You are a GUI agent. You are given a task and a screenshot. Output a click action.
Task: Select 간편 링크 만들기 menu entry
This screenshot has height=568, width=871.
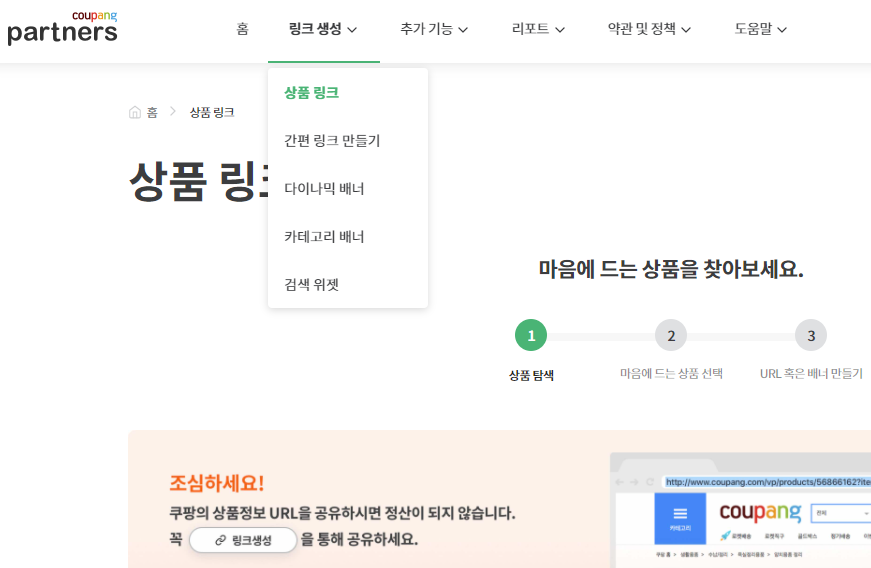point(332,140)
